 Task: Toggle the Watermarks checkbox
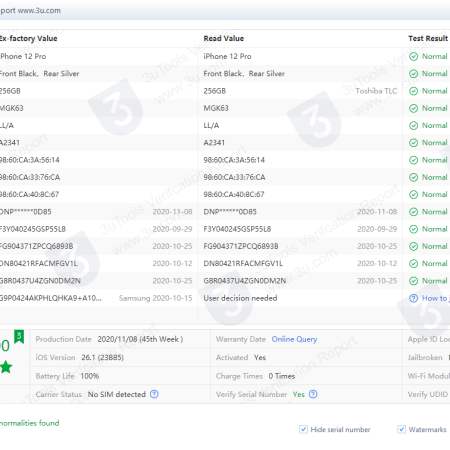tap(402, 429)
